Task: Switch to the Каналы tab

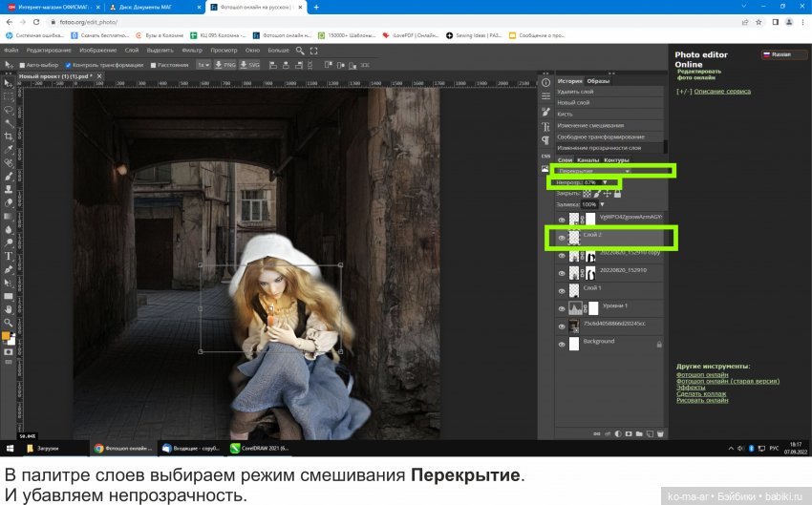Action: 588,160
